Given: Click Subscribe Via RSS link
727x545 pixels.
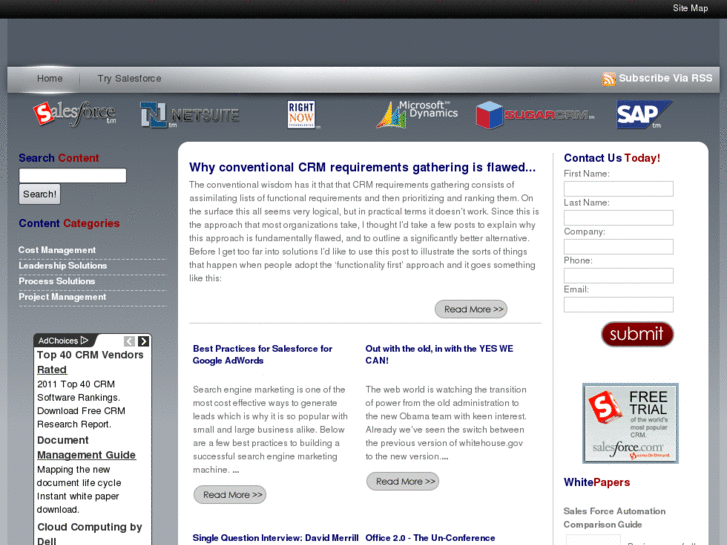Looking at the screenshot, I should pyautogui.click(x=665, y=78).
